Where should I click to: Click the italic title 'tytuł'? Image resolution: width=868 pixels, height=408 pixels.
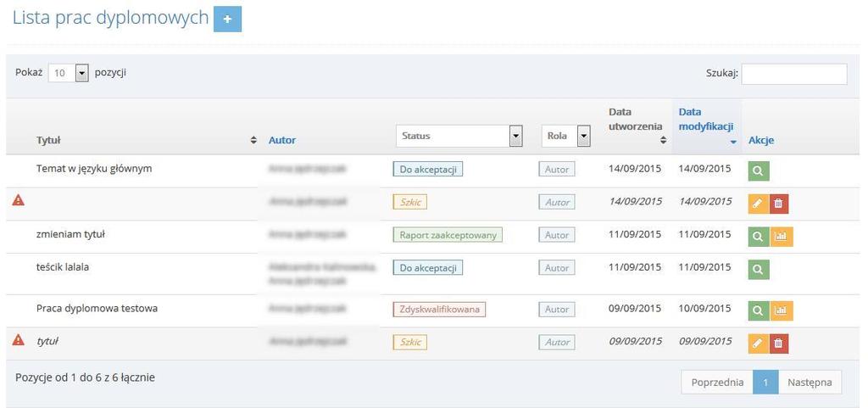(47, 341)
